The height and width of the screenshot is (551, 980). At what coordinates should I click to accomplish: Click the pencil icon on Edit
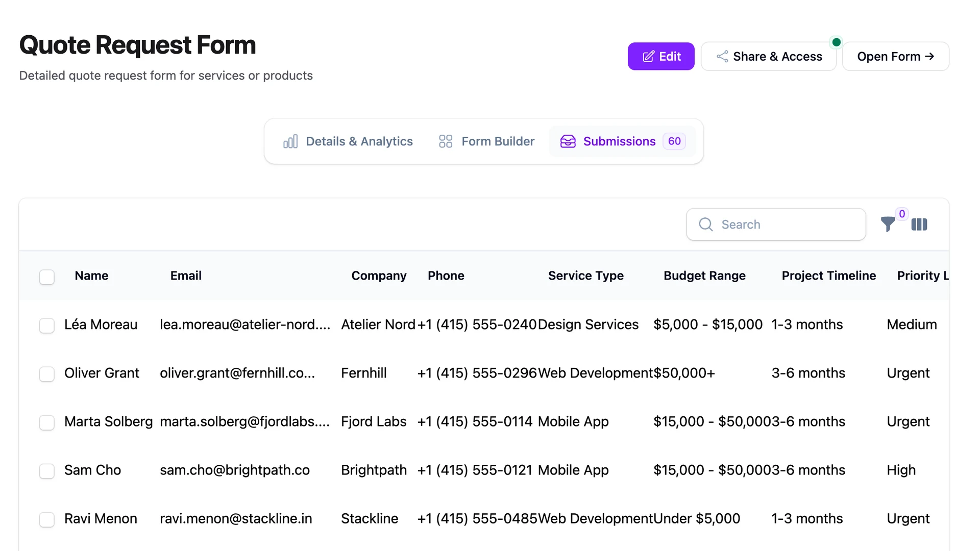[x=648, y=57]
